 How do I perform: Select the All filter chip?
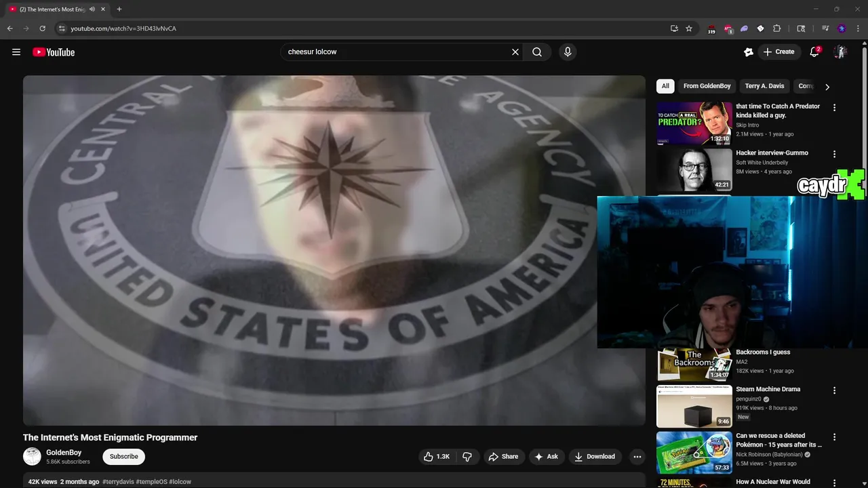(x=665, y=86)
